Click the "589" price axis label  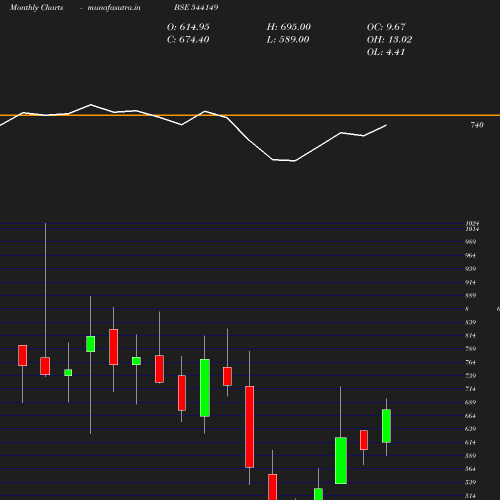click(x=470, y=456)
